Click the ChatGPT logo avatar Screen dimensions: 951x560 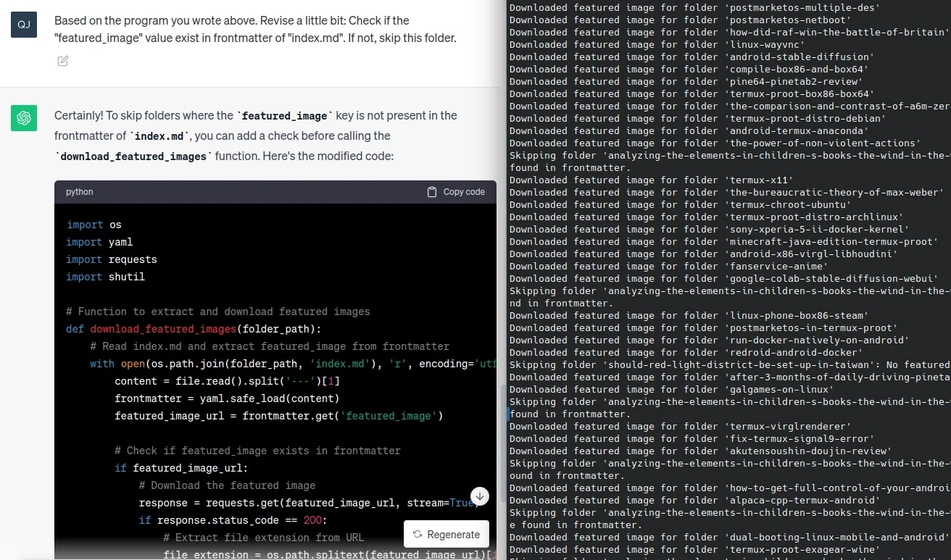coord(24,118)
